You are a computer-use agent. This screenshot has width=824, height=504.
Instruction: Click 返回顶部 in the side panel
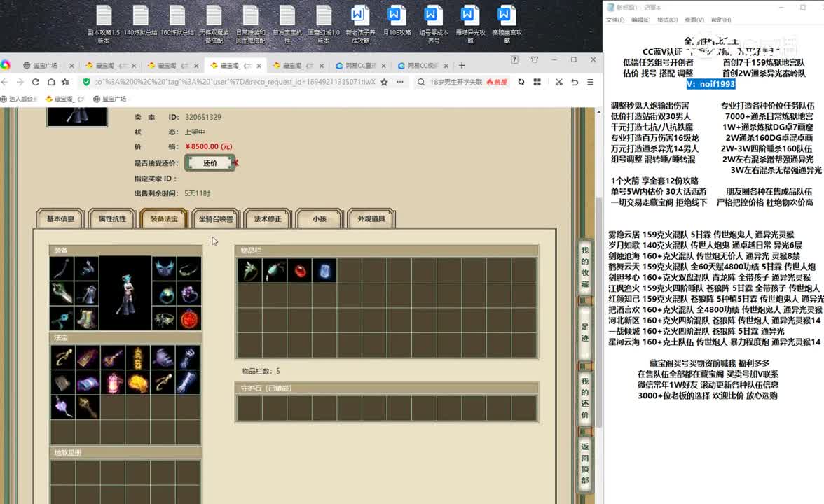coord(585,463)
